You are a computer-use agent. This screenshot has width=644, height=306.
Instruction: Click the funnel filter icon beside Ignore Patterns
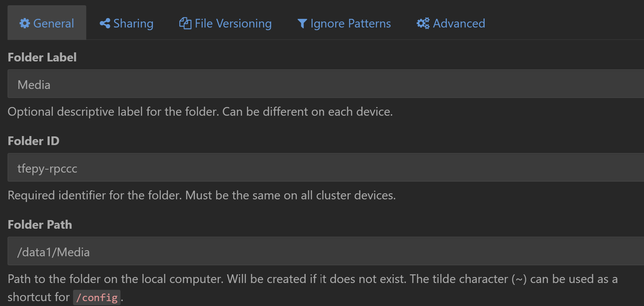tap(302, 24)
